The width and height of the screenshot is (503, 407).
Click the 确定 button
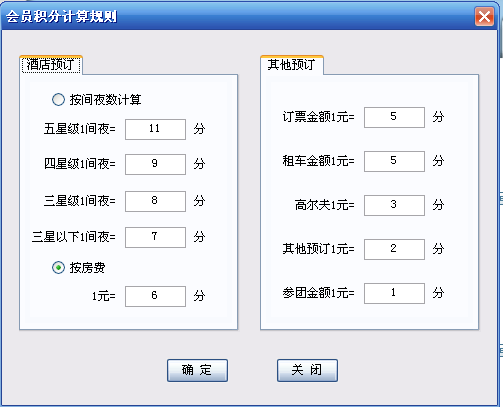coord(197,370)
